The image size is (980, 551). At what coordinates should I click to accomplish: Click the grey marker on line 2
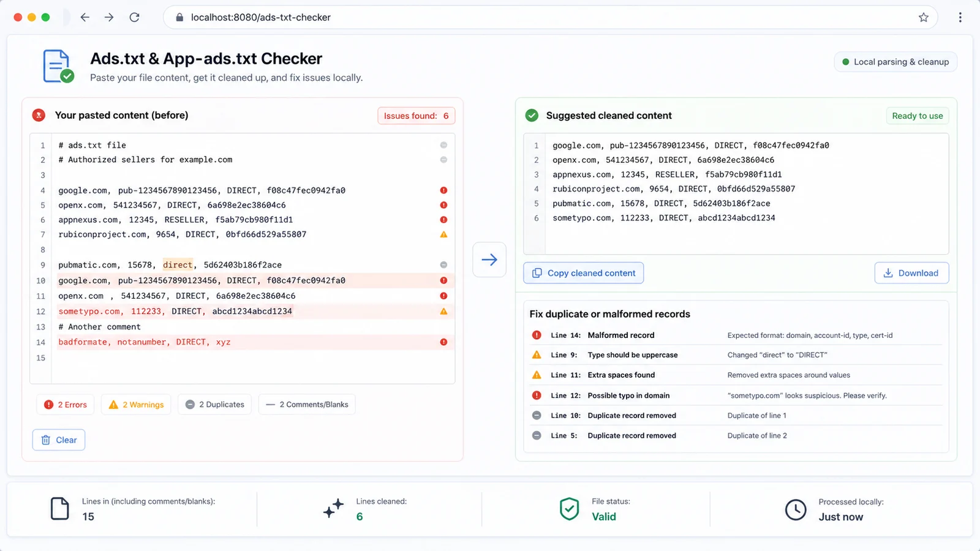point(443,160)
